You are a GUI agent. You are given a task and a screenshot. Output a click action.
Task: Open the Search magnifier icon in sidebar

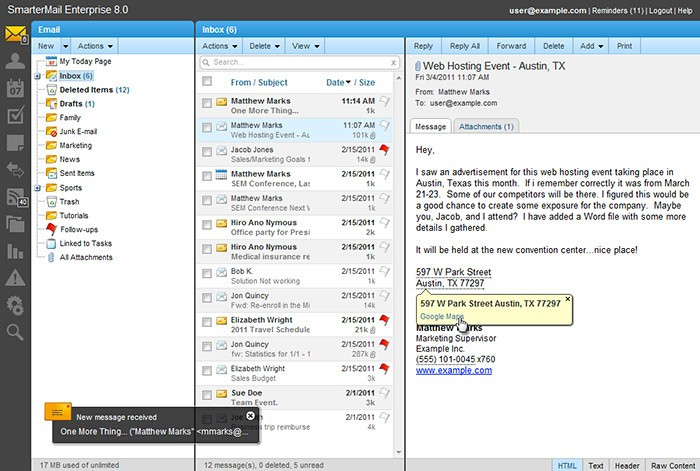tap(15, 332)
